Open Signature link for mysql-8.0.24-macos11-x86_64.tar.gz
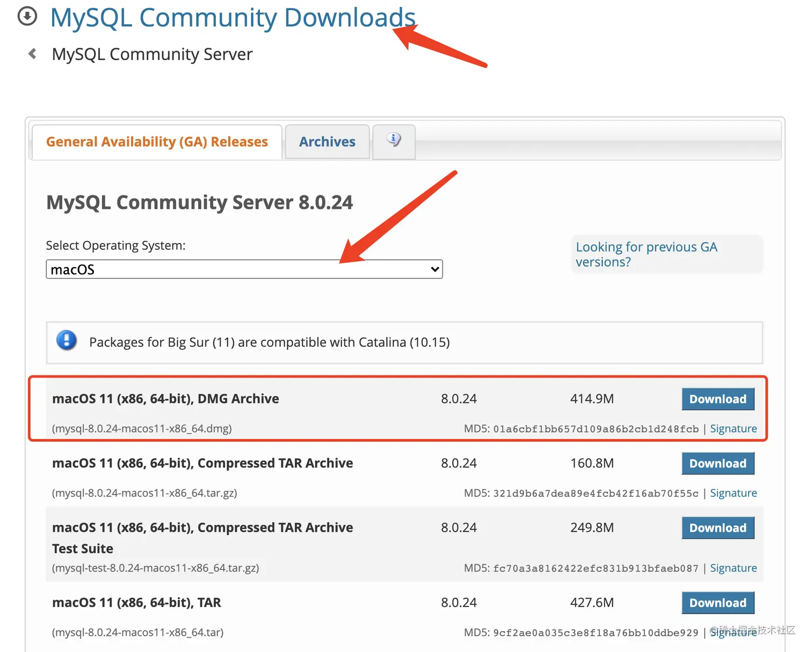The width and height of the screenshot is (812, 652). coord(734,493)
